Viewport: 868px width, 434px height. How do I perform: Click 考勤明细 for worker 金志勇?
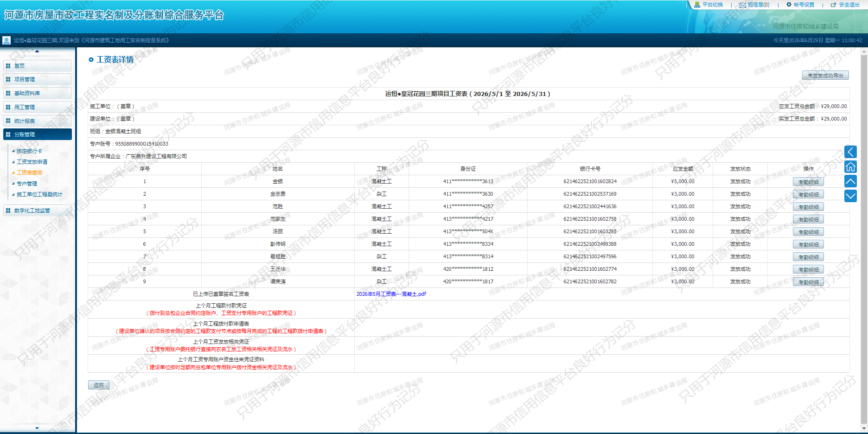pos(808,194)
